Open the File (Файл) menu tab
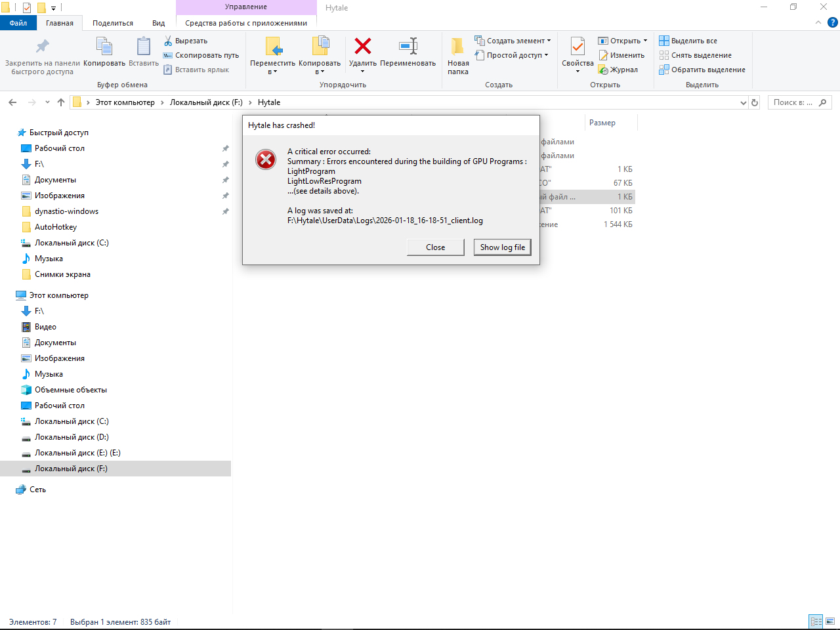This screenshot has height=630, width=840. (x=18, y=23)
